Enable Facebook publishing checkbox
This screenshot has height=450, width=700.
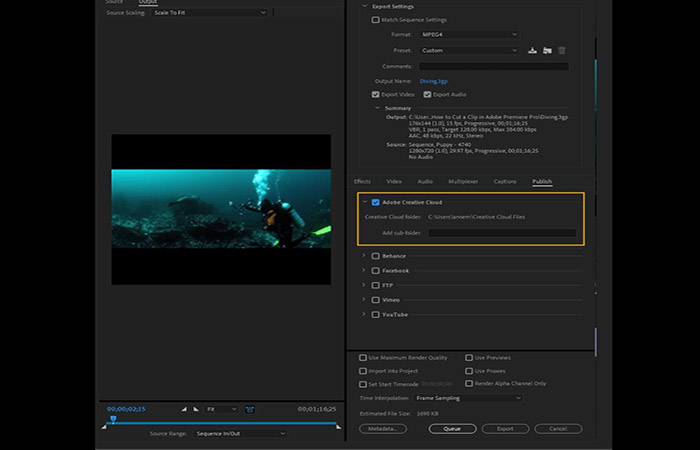375,271
